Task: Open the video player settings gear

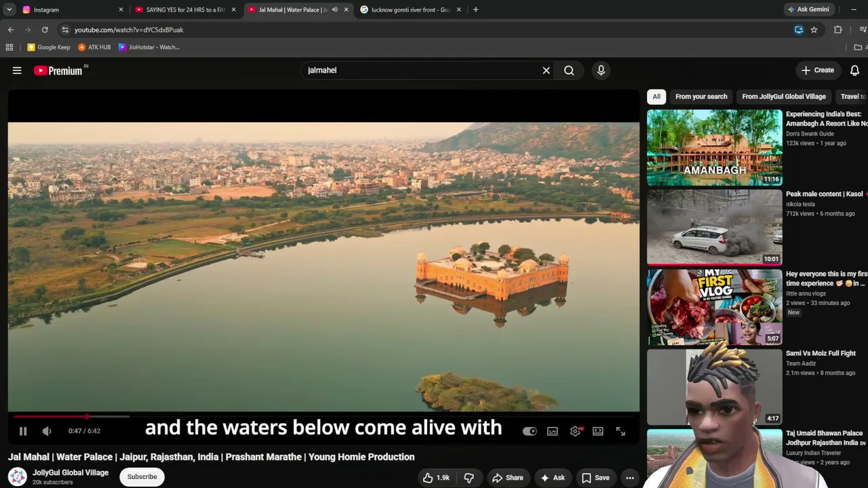Action: tap(575, 431)
